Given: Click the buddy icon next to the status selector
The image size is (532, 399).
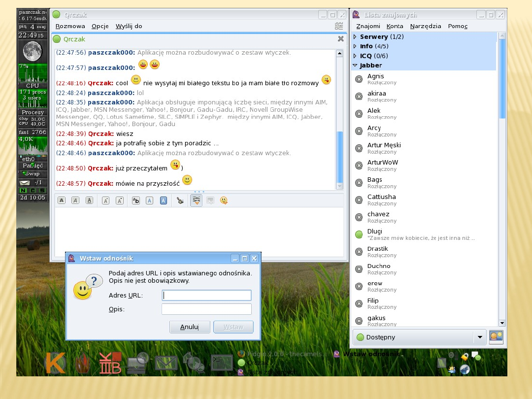Looking at the screenshot, I should [x=496, y=337].
